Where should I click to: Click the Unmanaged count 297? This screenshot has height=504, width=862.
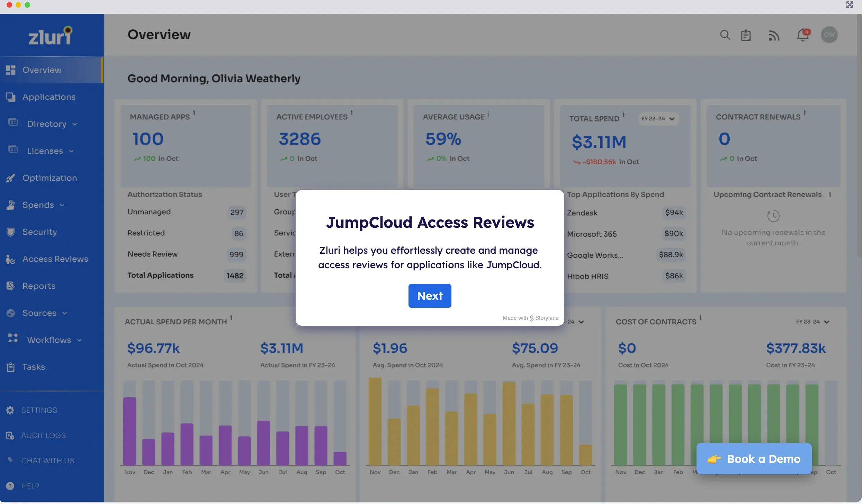(x=237, y=212)
